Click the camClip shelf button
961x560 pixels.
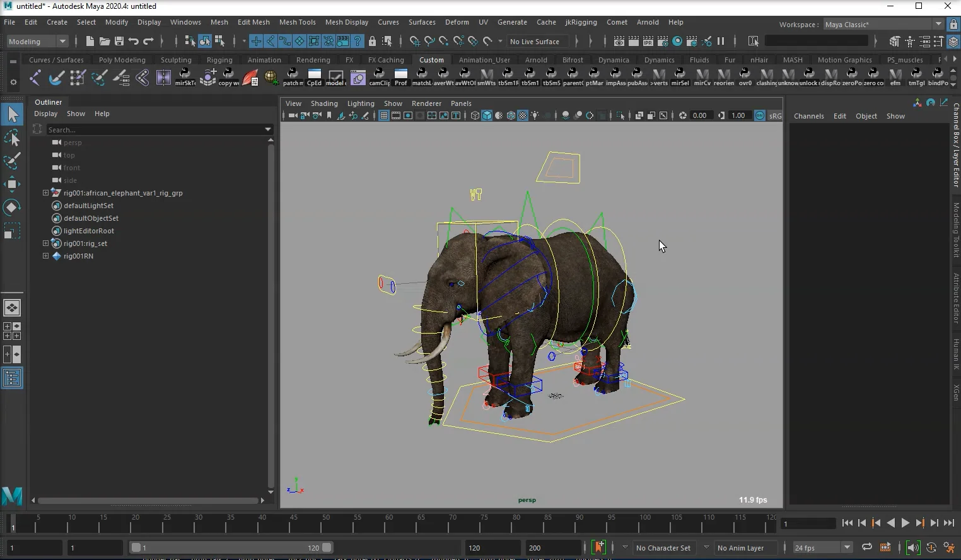tap(379, 78)
